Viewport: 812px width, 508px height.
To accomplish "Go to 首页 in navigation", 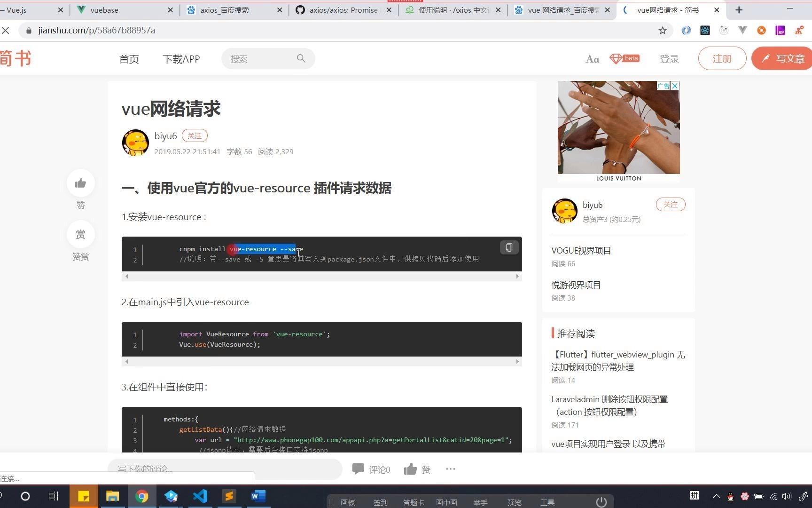I will [x=129, y=59].
